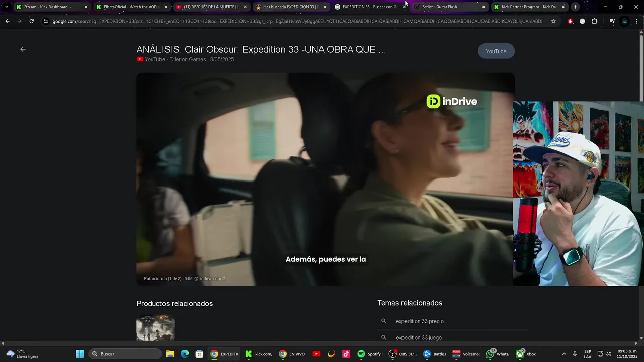Click the taskbar Buscar search box
This screenshot has width=644, height=362.
point(125,354)
